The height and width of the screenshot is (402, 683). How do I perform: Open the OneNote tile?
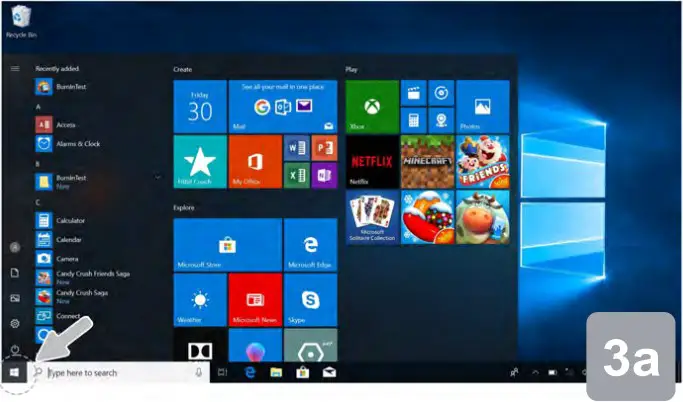[x=324, y=176]
